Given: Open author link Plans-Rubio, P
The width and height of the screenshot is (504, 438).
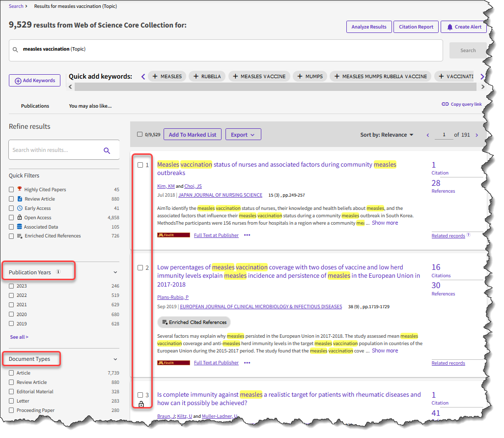Looking at the screenshot, I should (173, 297).
